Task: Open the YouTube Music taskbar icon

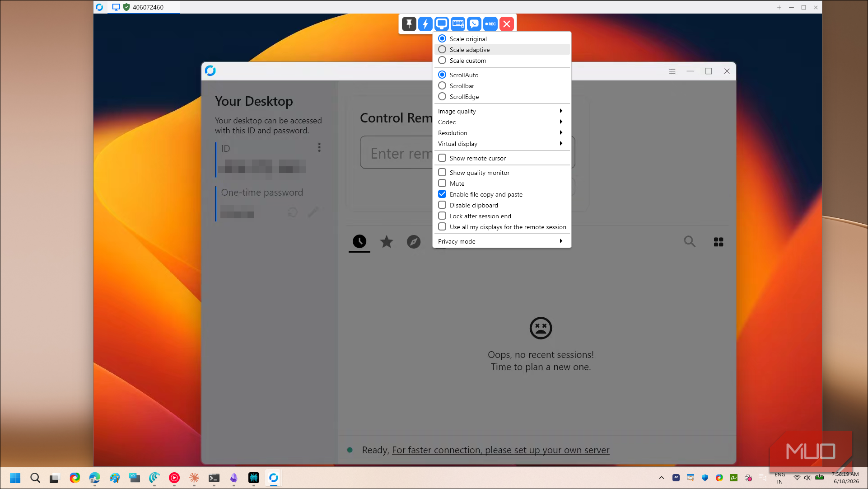Action: point(174,478)
